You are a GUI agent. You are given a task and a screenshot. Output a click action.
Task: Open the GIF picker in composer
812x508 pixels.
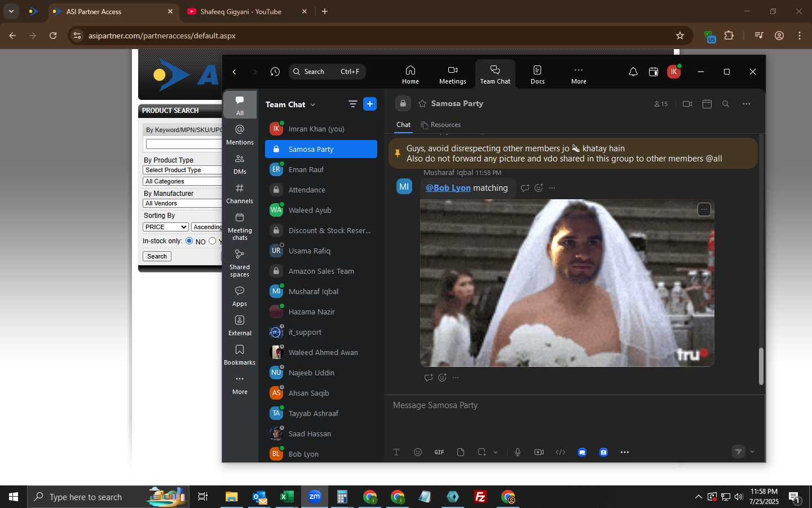click(439, 452)
